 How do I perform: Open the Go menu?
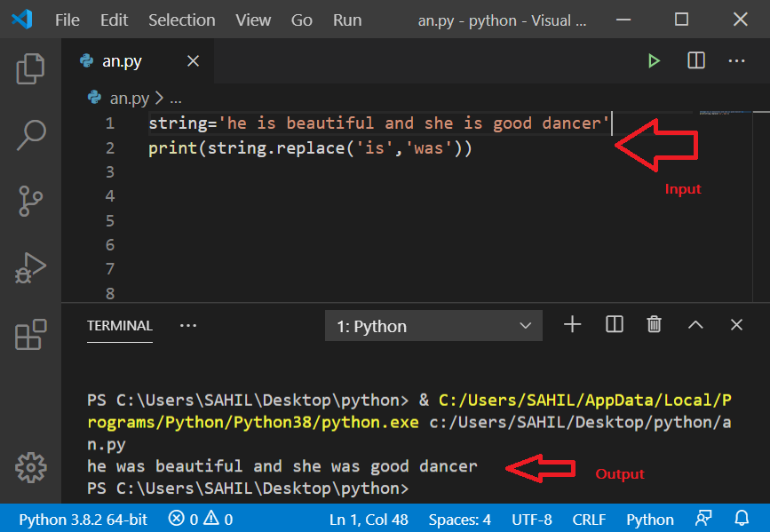(x=302, y=20)
